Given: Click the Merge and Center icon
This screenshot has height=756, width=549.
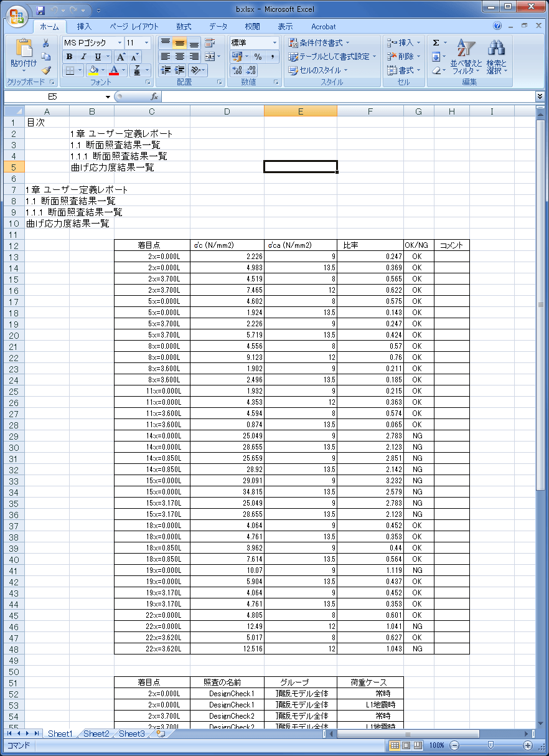Looking at the screenshot, I should click(x=210, y=57).
